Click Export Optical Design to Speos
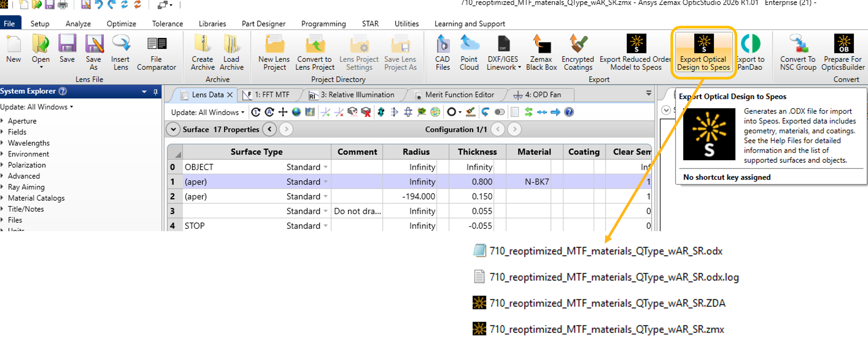This screenshot has width=868, height=337. [x=703, y=52]
